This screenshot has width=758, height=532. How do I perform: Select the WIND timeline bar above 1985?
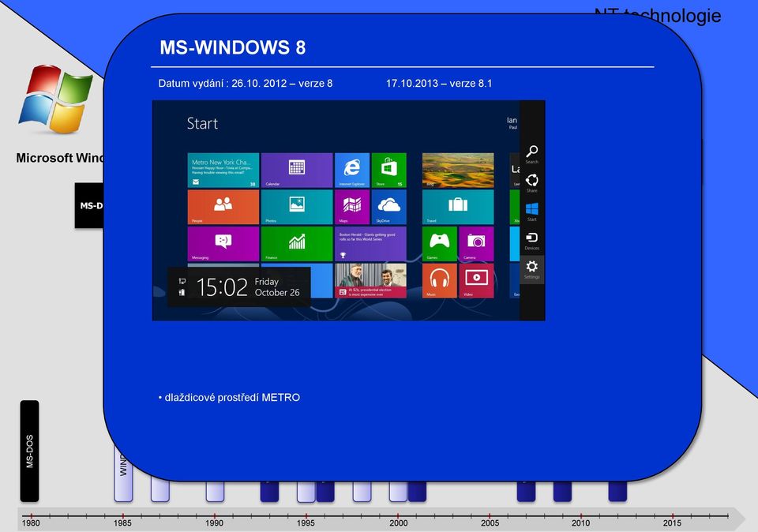pos(123,474)
